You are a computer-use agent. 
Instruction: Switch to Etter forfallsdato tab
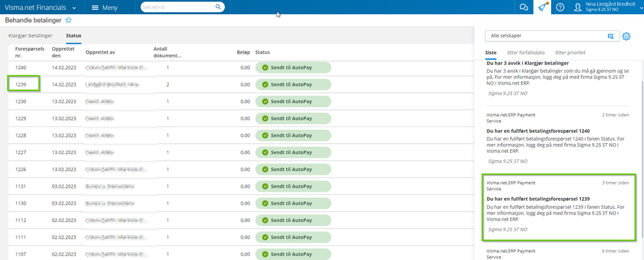(x=526, y=52)
